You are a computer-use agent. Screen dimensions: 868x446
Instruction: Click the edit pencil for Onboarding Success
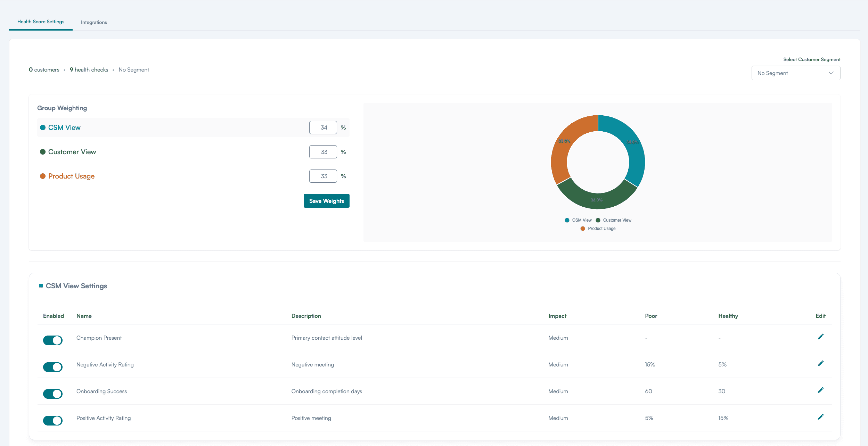[821, 390]
